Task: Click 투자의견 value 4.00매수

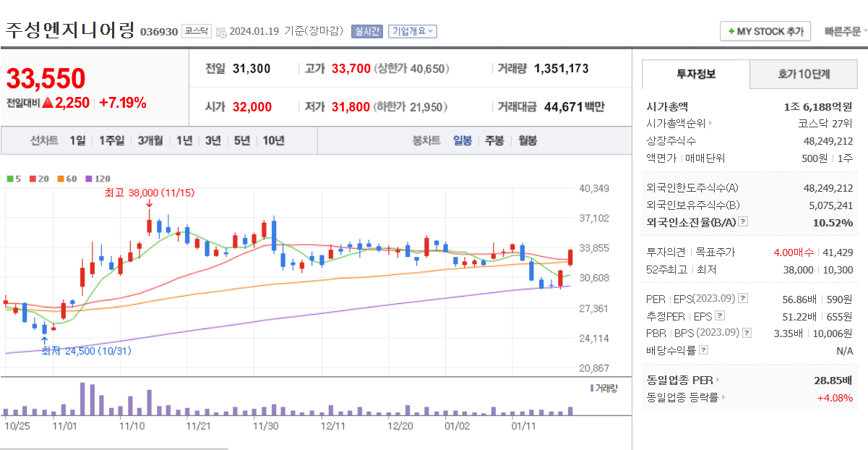Action: [x=794, y=252]
